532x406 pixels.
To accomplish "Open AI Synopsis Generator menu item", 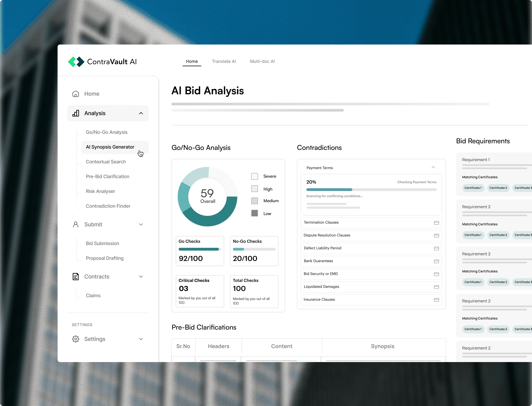I will click(x=115, y=147).
